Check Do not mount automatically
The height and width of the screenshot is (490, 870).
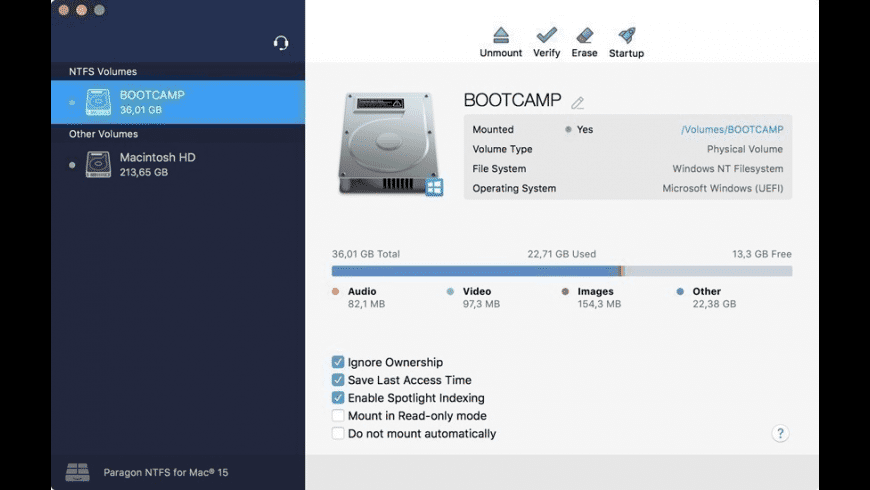(x=338, y=434)
